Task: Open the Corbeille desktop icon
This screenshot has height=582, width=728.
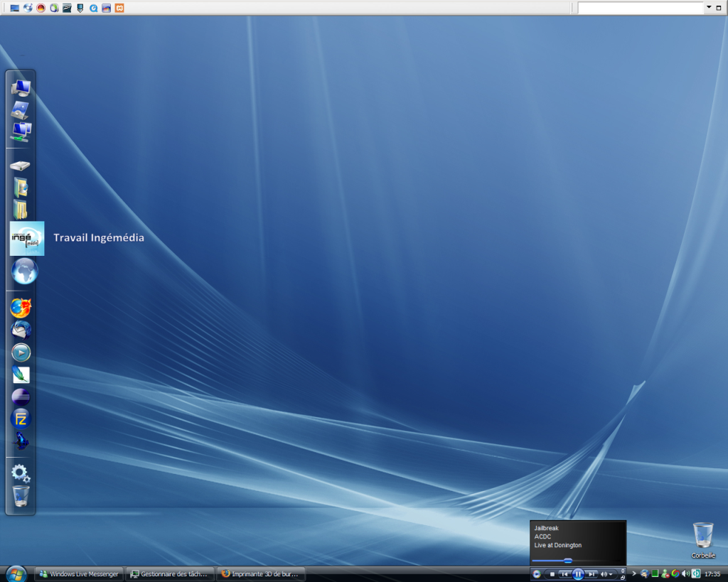Action: pyautogui.click(x=703, y=541)
